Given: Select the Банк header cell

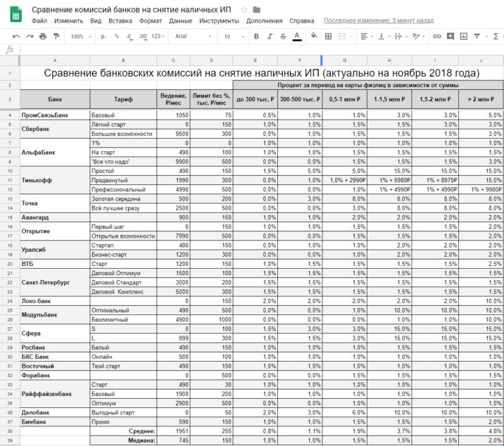Looking at the screenshot, I should click(55, 99).
